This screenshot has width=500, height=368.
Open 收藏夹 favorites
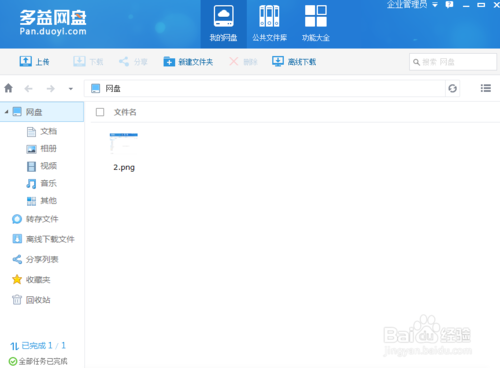coord(31,280)
